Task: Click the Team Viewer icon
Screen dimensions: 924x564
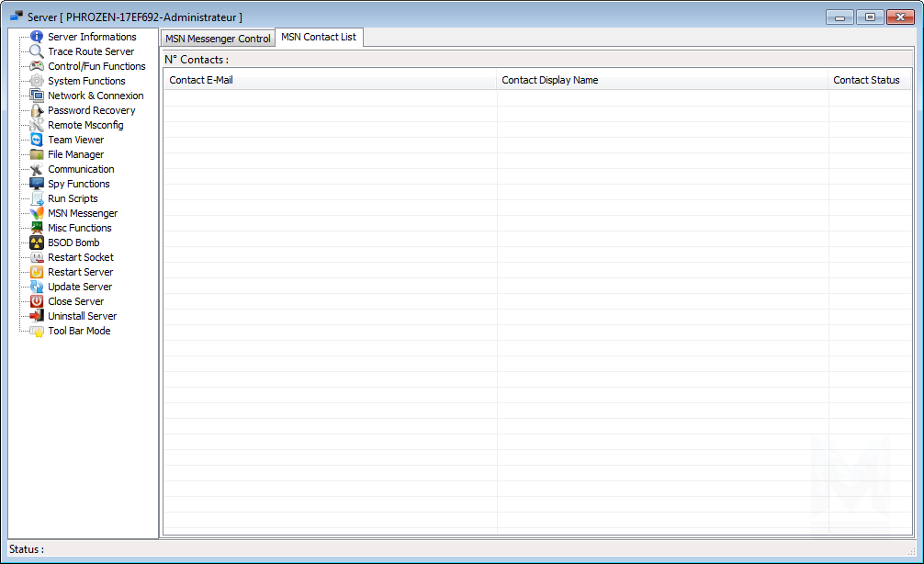Action: point(37,140)
